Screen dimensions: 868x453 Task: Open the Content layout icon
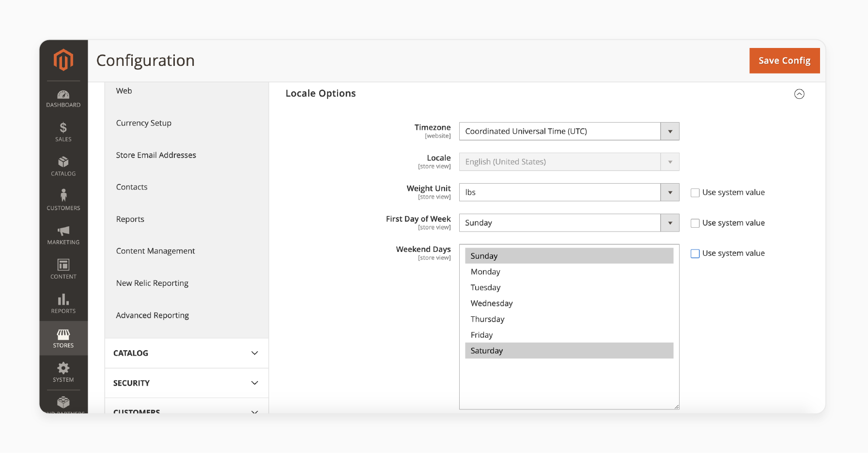click(63, 265)
